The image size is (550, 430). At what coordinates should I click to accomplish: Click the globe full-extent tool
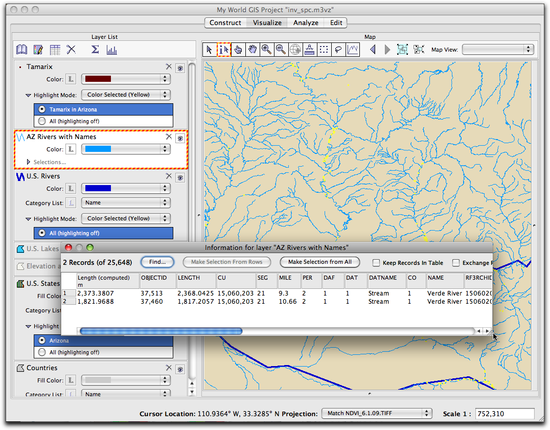(x=295, y=49)
